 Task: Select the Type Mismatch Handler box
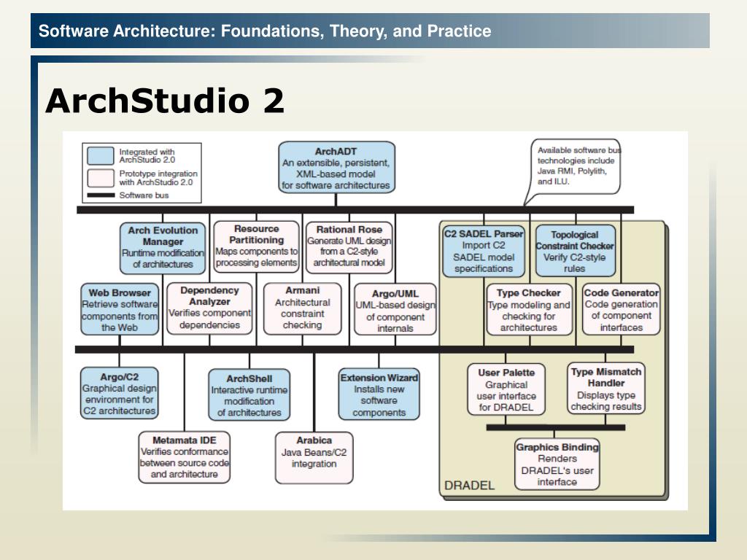pyautogui.click(x=606, y=388)
